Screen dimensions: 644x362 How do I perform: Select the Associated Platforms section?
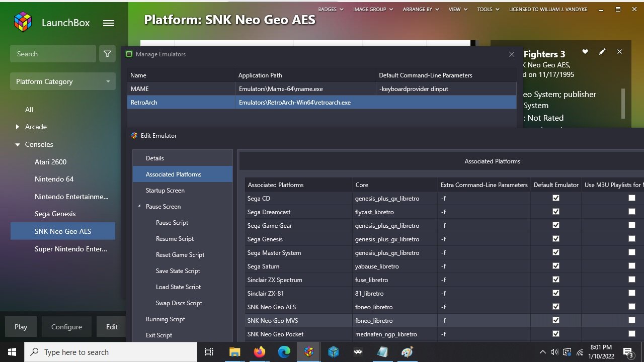click(x=183, y=174)
